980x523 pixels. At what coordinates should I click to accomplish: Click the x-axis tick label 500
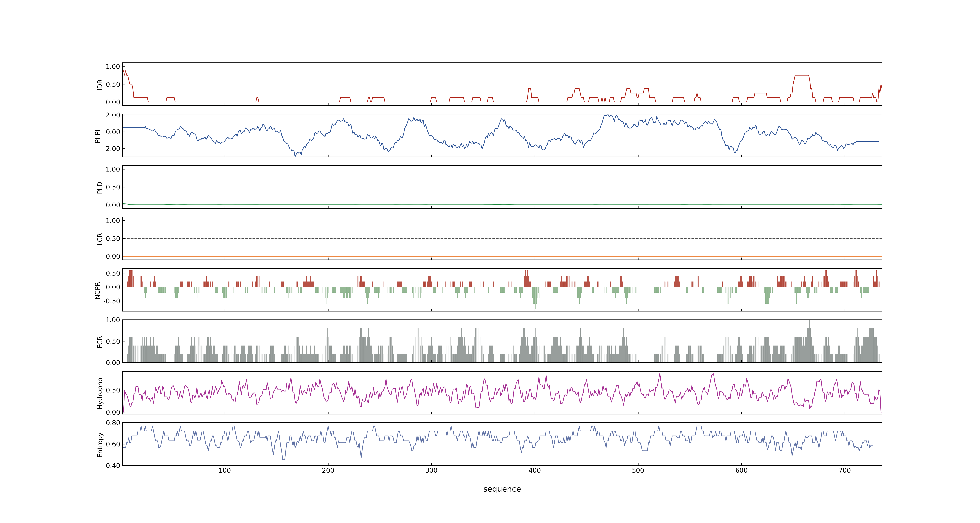point(638,470)
